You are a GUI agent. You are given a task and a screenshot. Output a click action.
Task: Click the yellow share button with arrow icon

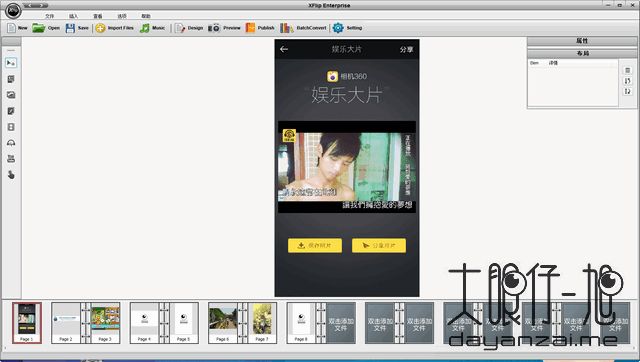click(x=379, y=246)
